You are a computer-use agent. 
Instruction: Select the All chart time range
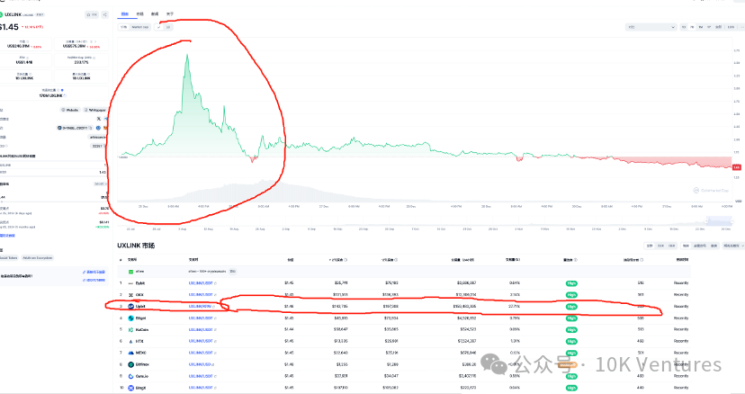[x=718, y=27]
